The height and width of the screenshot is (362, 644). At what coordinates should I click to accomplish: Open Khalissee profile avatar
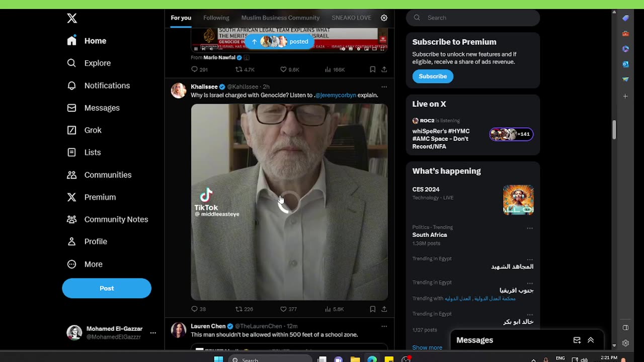[179, 90]
